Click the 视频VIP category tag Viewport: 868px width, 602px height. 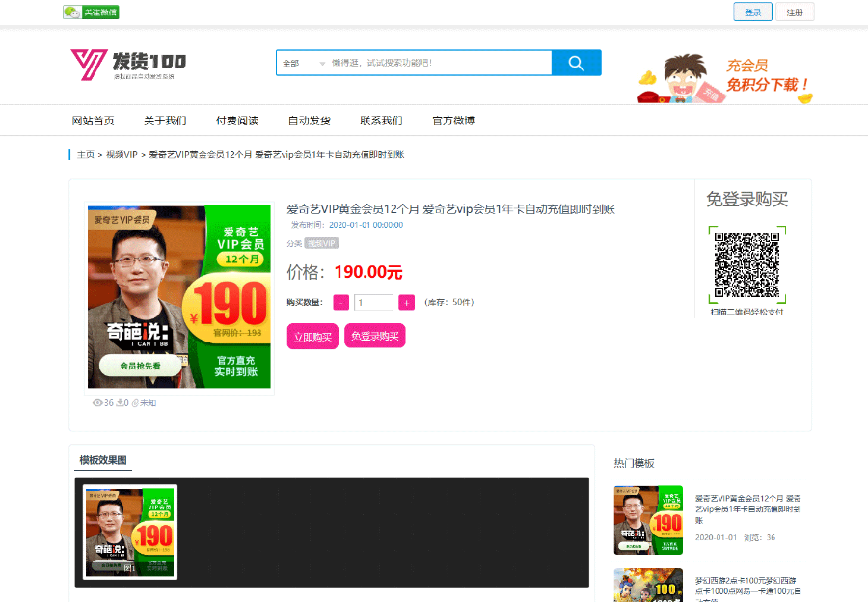coord(321,243)
